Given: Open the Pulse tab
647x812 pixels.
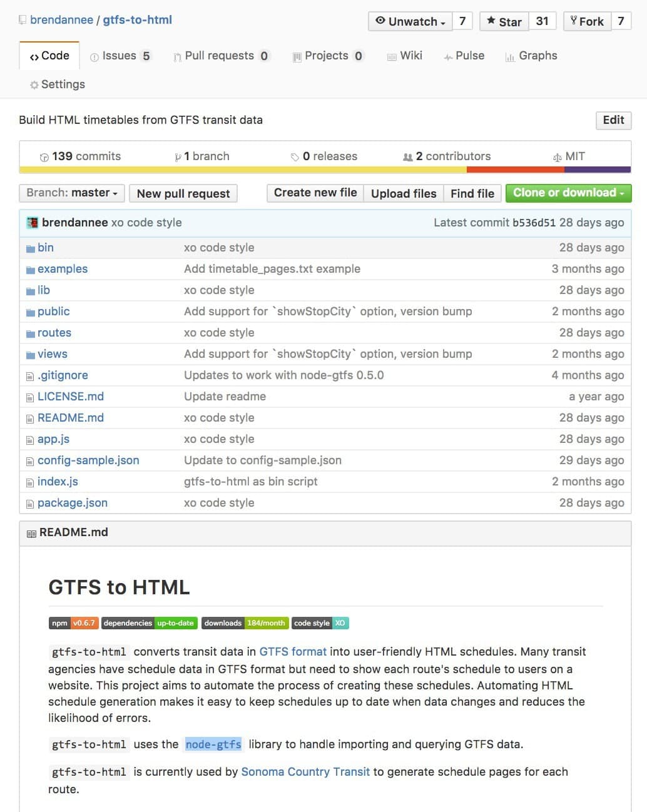Looking at the screenshot, I should pos(464,56).
